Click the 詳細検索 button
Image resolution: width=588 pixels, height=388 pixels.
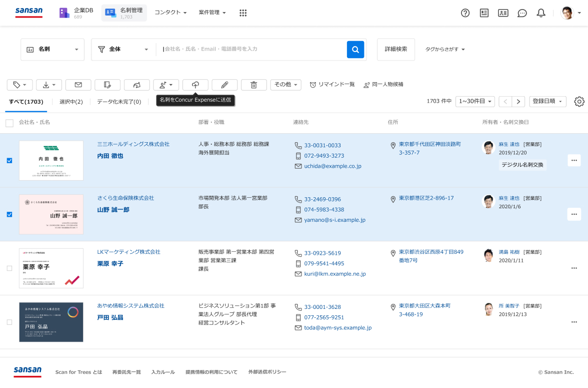pyautogui.click(x=396, y=49)
